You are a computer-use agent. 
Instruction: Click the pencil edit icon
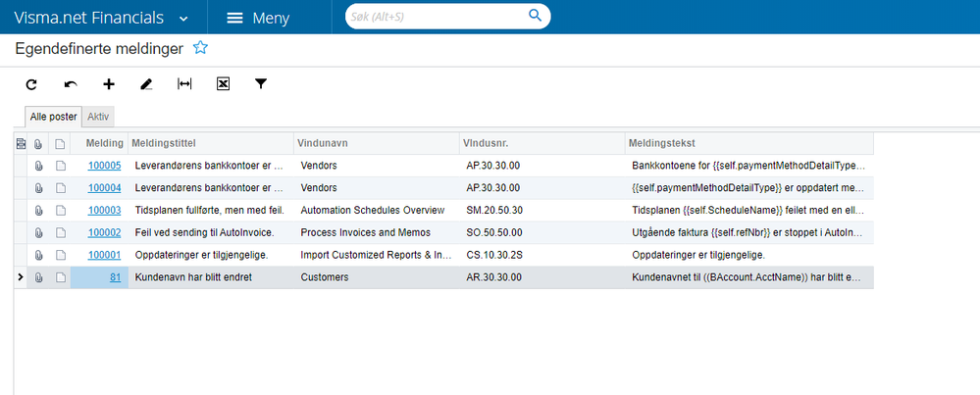point(147,84)
